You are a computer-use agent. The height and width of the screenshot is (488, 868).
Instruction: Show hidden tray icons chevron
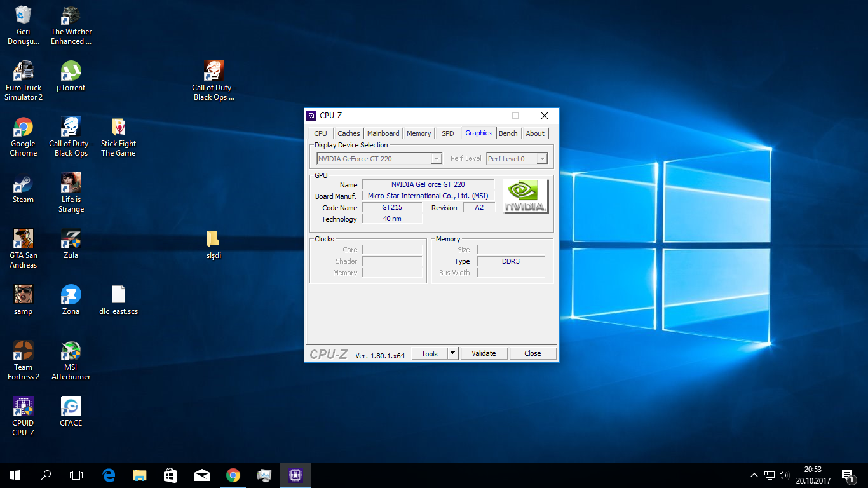point(754,475)
